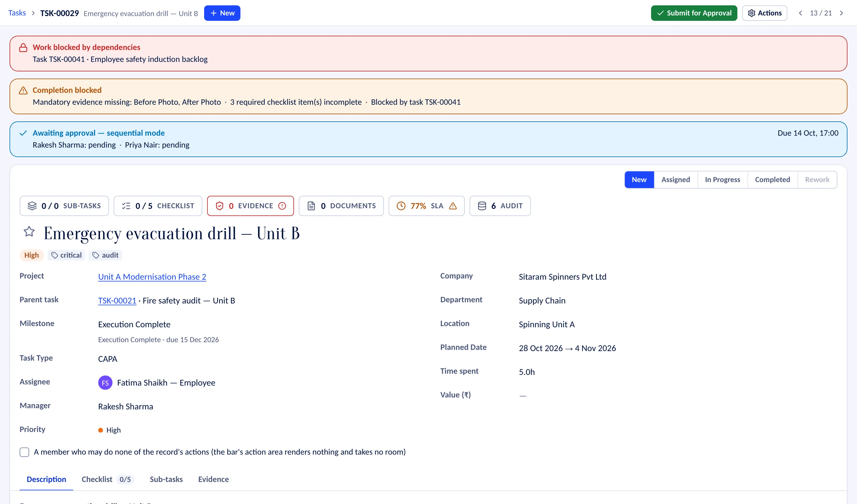857x504 pixels.
Task: Open the 6 Audit stat button
Action: (500, 206)
